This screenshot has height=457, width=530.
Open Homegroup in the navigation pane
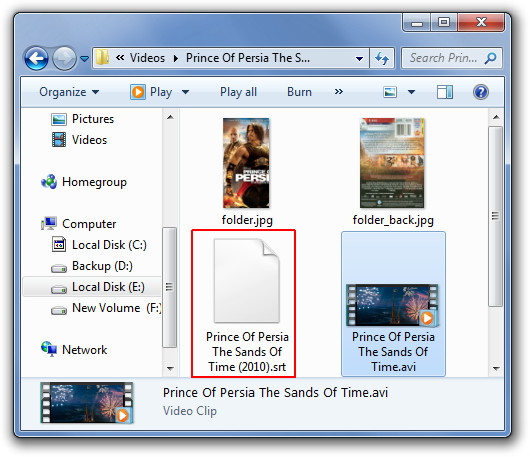click(94, 182)
